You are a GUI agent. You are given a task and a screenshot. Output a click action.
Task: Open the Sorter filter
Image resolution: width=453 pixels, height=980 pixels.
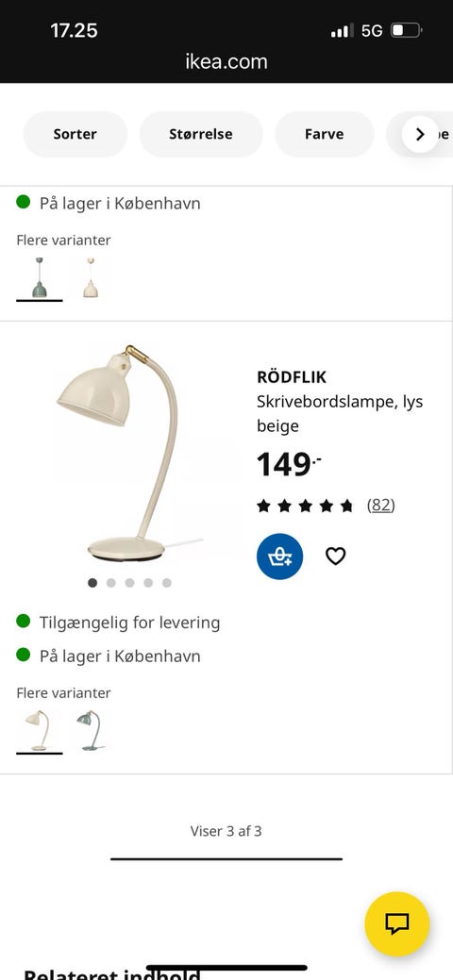tap(75, 134)
